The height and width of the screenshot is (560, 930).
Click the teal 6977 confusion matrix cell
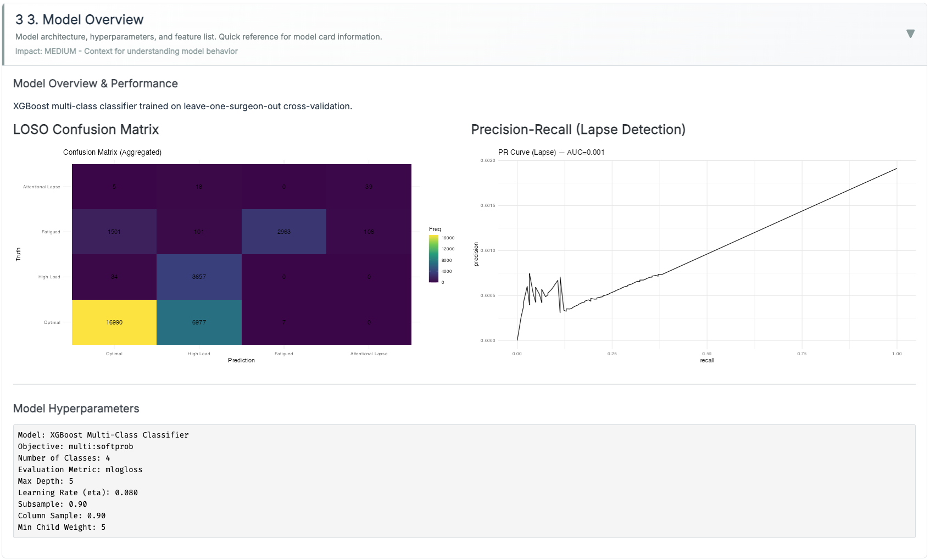click(199, 322)
